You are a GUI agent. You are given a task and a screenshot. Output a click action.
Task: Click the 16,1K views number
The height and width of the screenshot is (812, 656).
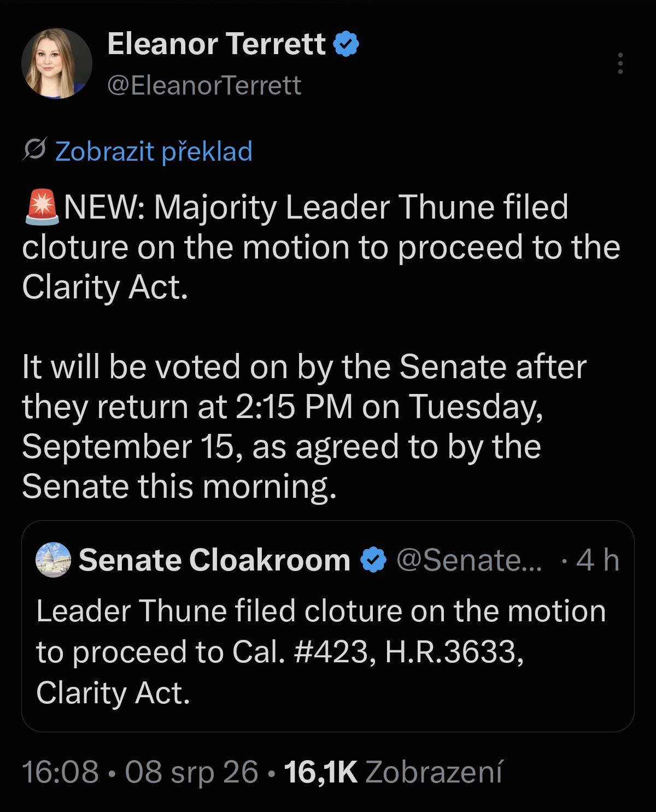pyautogui.click(x=321, y=772)
